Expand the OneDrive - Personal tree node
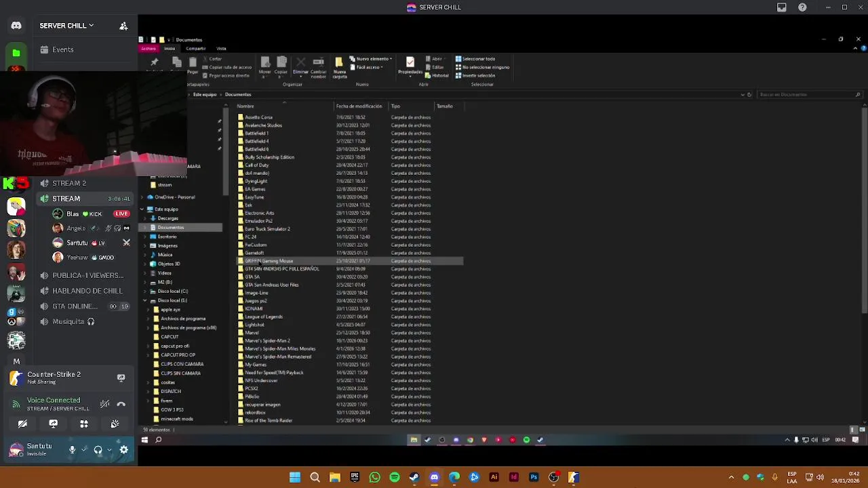This screenshot has width=868, height=488. point(143,197)
